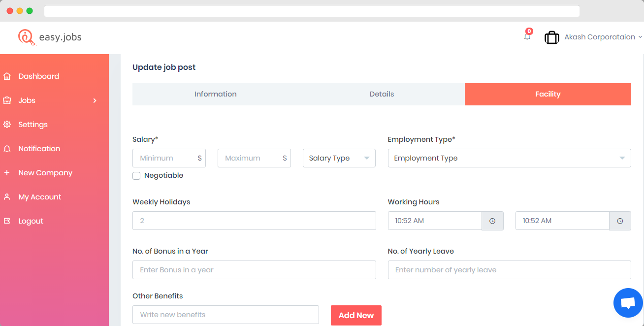Switch to the Details tab
This screenshot has width=644, height=326.
coord(382,94)
